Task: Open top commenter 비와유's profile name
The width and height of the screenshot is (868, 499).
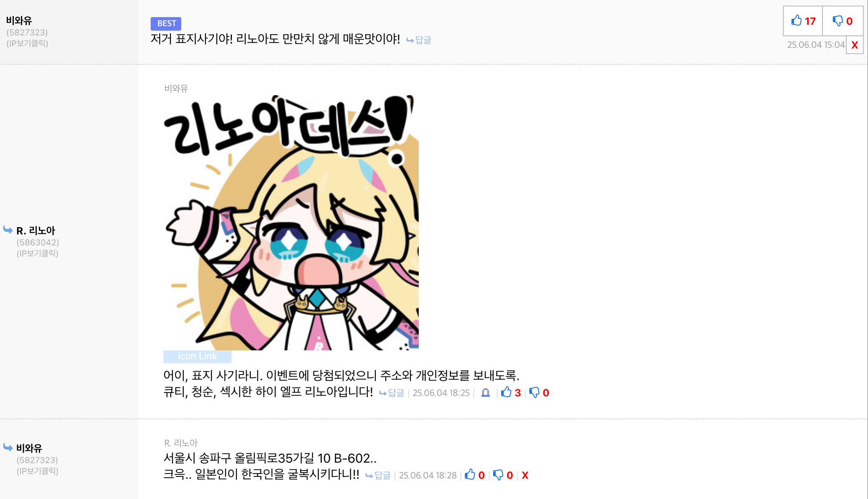Action: tap(19, 20)
